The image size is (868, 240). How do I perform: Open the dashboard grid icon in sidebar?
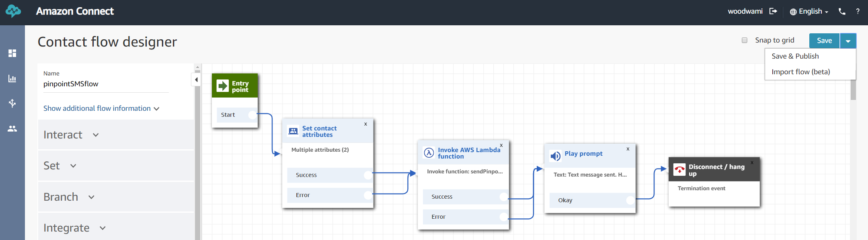click(x=12, y=53)
